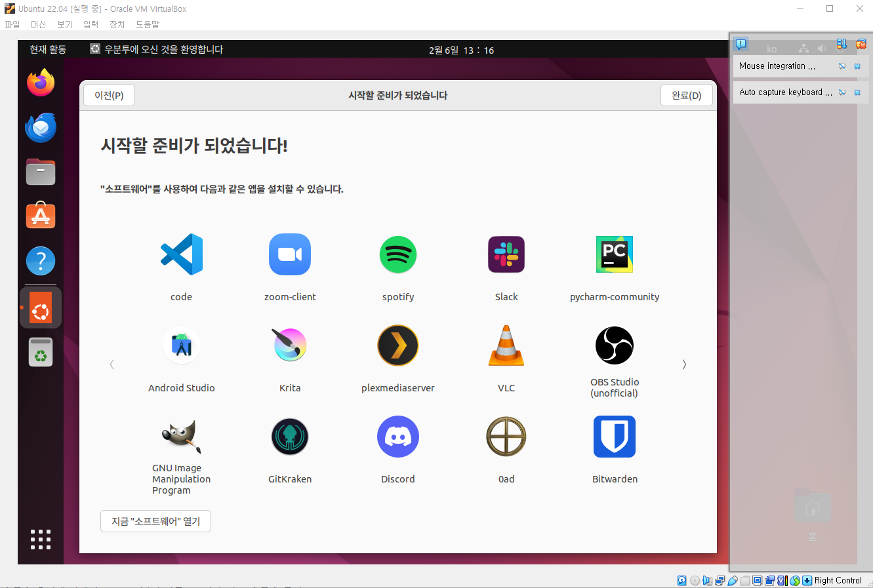Open the Files manager in the dock
This screenshot has width=873, height=588.
tap(41, 172)
